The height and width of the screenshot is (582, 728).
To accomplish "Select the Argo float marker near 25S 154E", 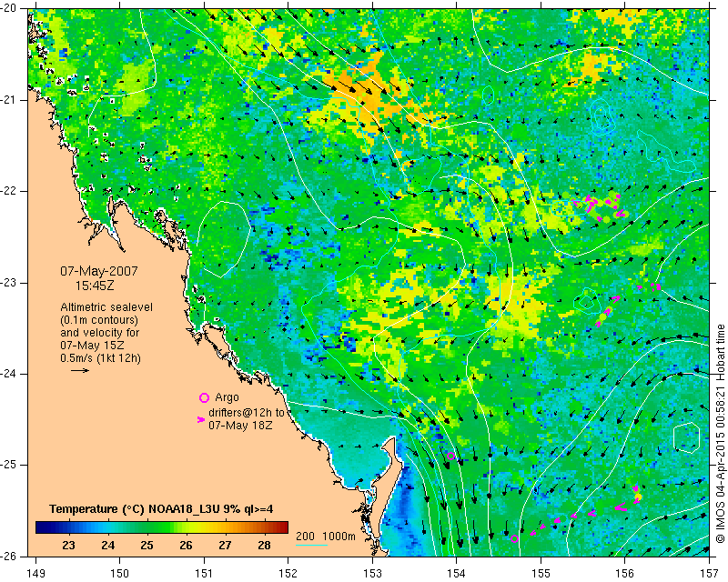I will tap(450, 456).
